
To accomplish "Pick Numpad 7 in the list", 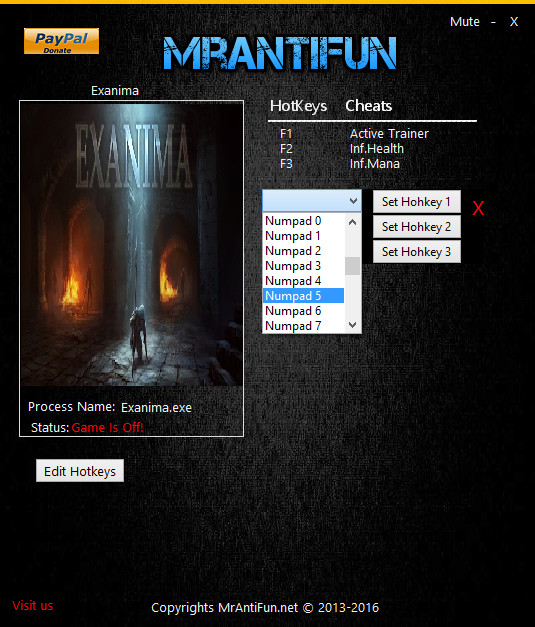I will pyautogui.click(x=303, y=325).
